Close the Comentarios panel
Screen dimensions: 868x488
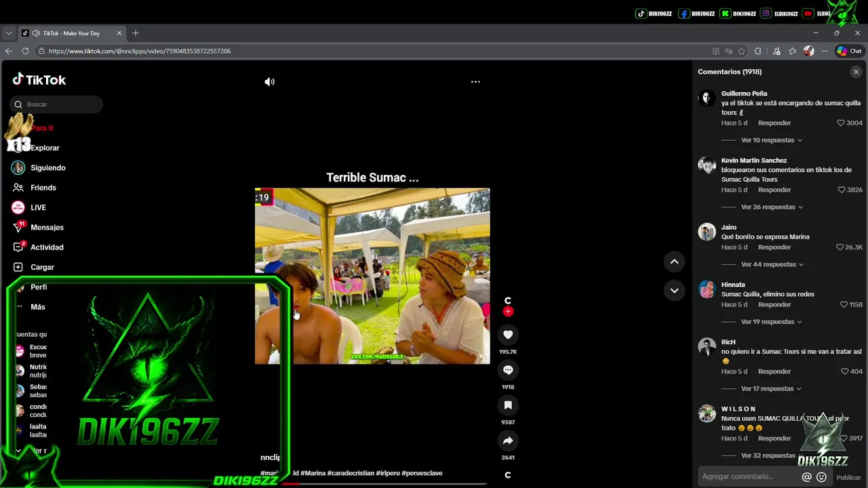(x=856, y=72)
